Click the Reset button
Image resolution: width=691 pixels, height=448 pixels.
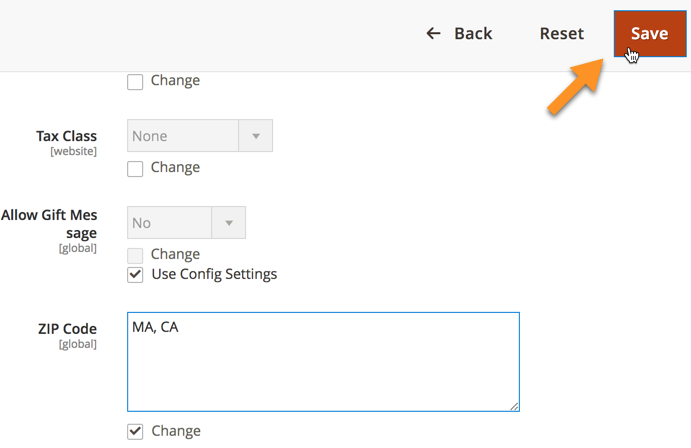[562, 34]
